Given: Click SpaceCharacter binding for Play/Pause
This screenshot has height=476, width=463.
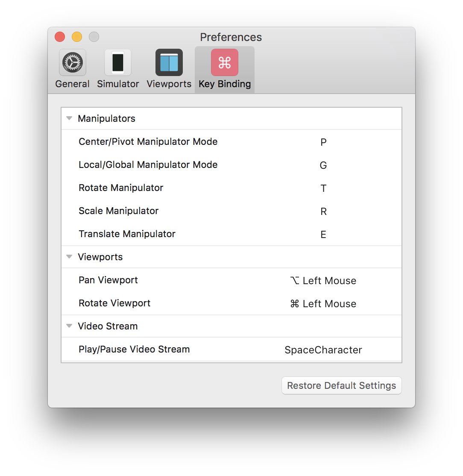Looking at the screenshot, I should 323,350.
